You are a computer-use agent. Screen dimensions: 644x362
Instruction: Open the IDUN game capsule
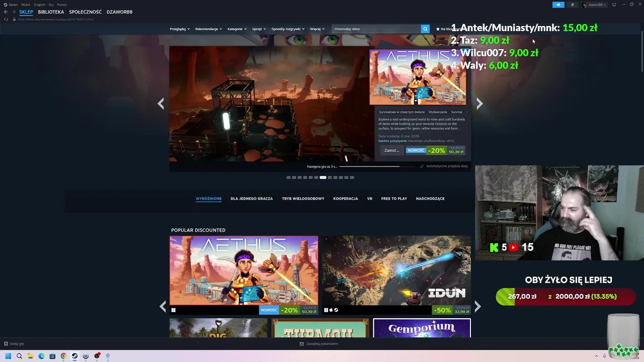(x=396, y=275)
